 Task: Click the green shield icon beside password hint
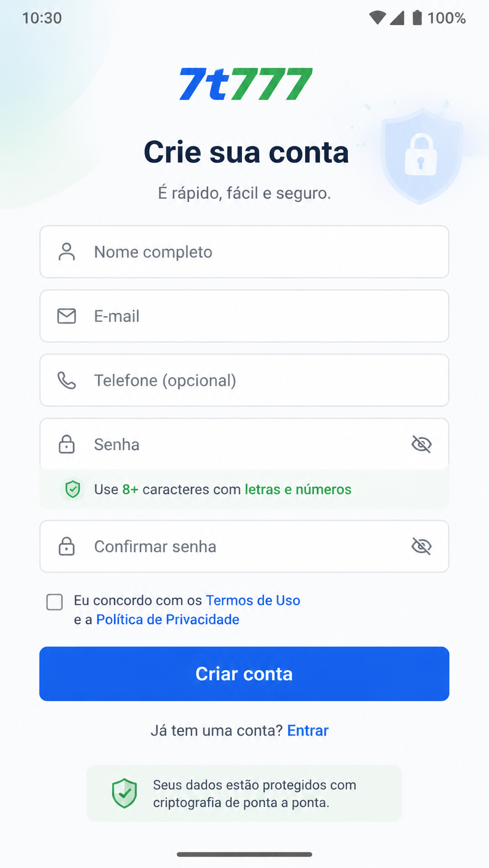(x=73, y=489)
